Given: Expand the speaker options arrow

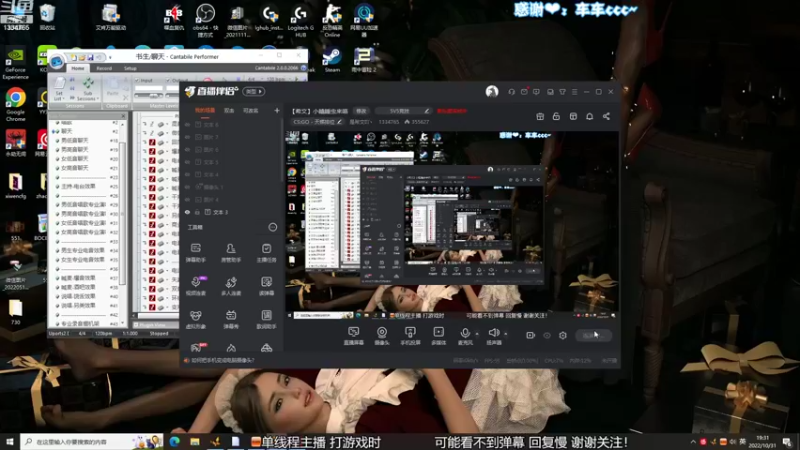Looking at the screenshot, I should (x=504, y=332).
